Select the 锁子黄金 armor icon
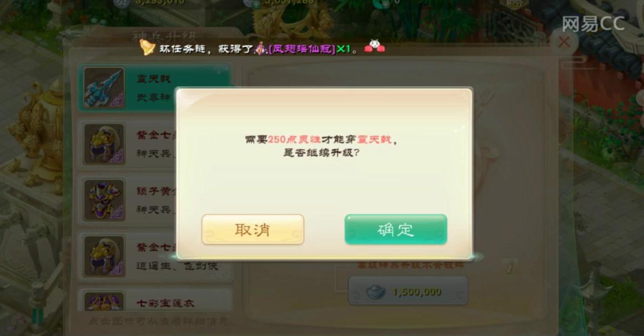 pos(104,200)
